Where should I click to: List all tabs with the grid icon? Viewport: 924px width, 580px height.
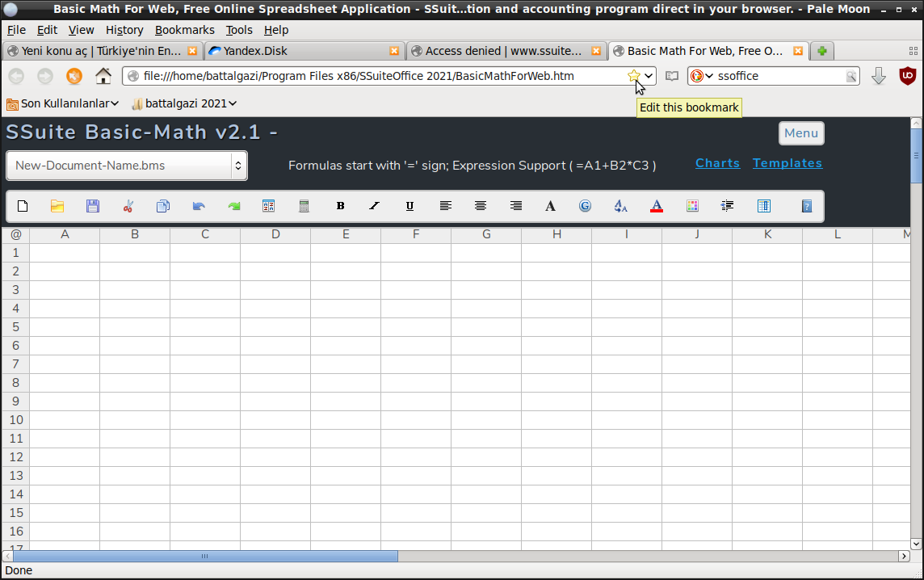913,51
